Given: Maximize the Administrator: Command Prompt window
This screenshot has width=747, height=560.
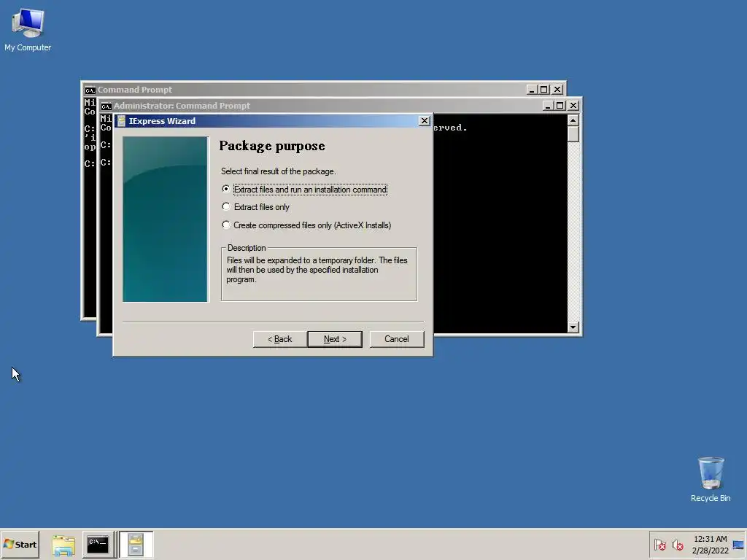Looking at the screenshot, I should pos(560,106).
